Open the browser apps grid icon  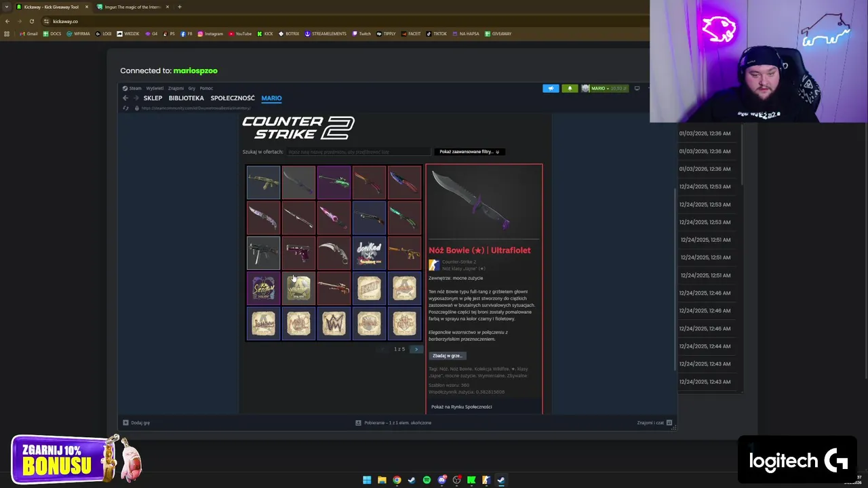coord(7,34)
